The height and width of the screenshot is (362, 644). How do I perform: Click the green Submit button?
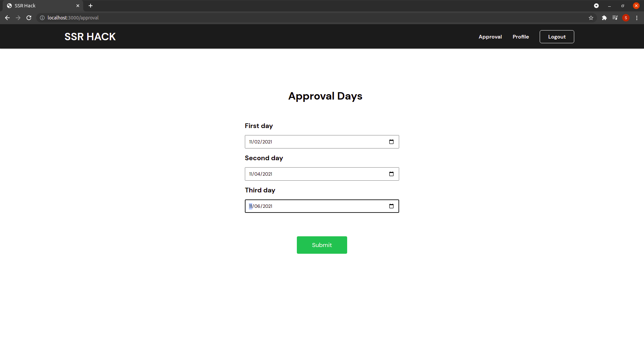(322, 245)
